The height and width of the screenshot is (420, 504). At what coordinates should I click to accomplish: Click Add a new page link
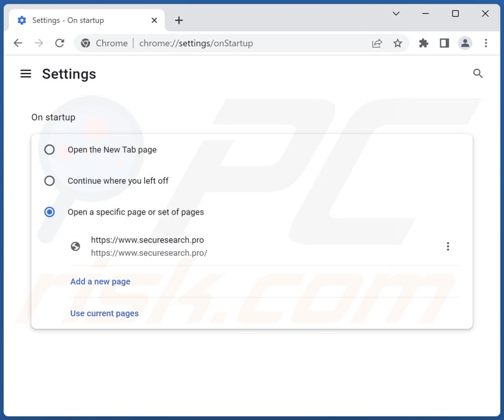pos(100,281)
